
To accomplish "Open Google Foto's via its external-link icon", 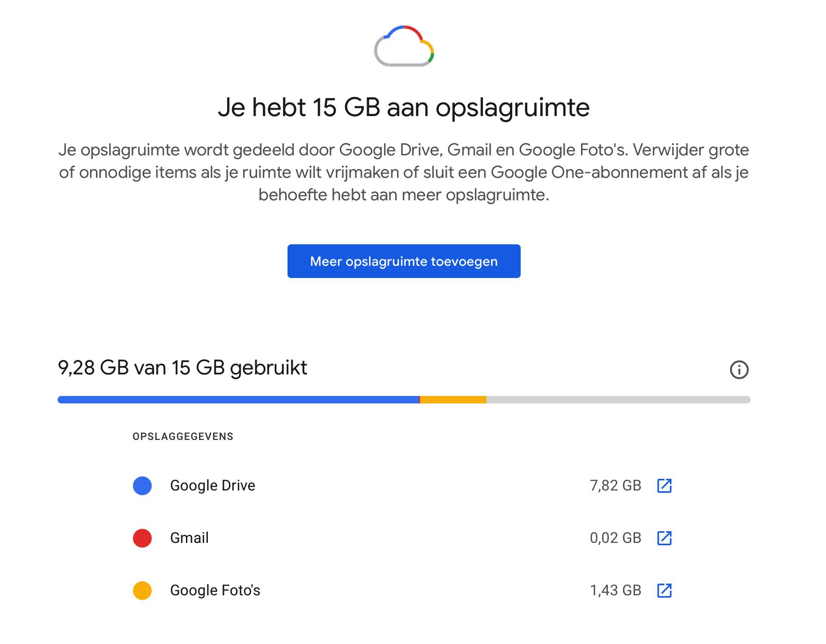I will pos(664,591).
